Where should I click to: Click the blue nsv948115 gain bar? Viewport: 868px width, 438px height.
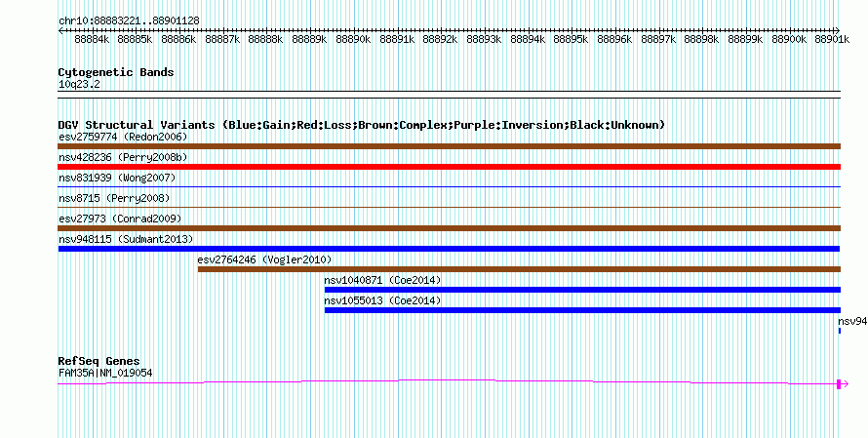449,249
